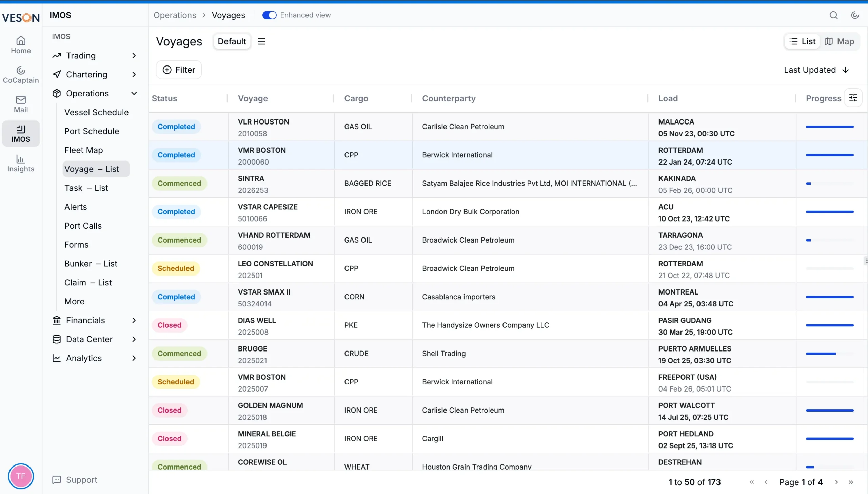Click progress bar for BRUGGE voyage
The image size is (868, 494).
point(830,354)
